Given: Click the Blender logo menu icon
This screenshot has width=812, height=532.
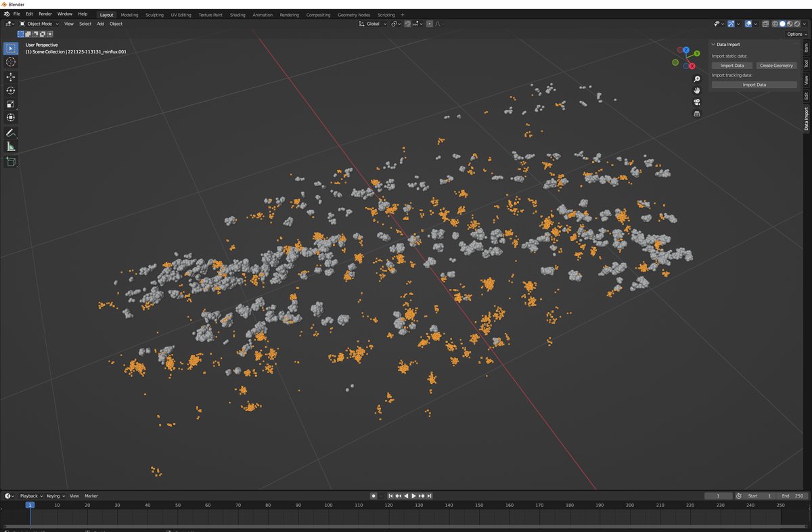Looking at the screenshot, I should click(x=6, y=14).
